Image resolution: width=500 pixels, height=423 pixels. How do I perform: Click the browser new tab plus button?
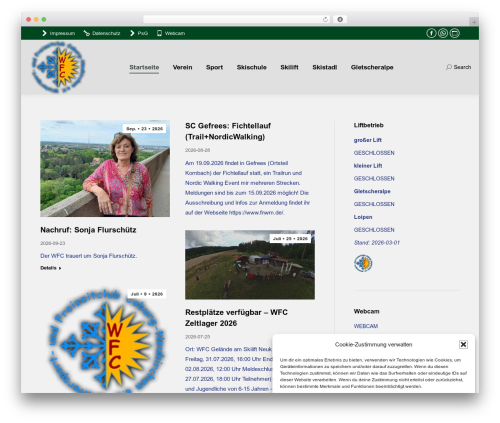click(x=474, y=22)
